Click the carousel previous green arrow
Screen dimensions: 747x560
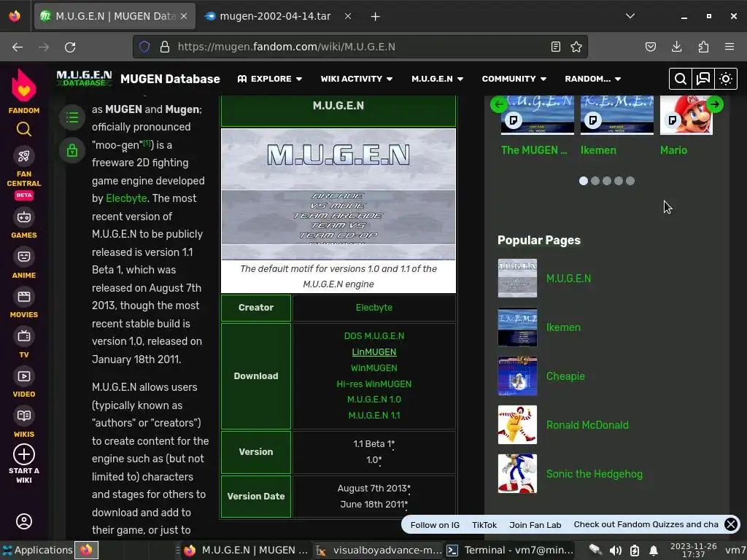tap(499, 104)
